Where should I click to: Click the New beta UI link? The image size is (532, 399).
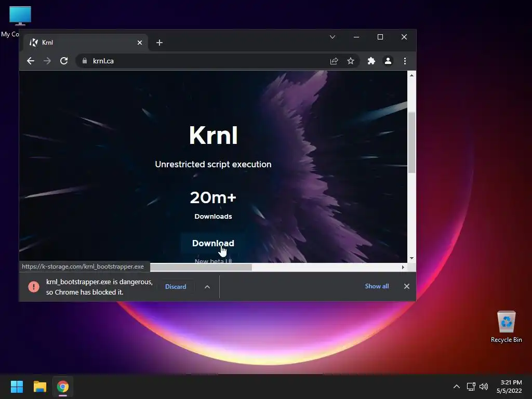(x=213, y=261)
